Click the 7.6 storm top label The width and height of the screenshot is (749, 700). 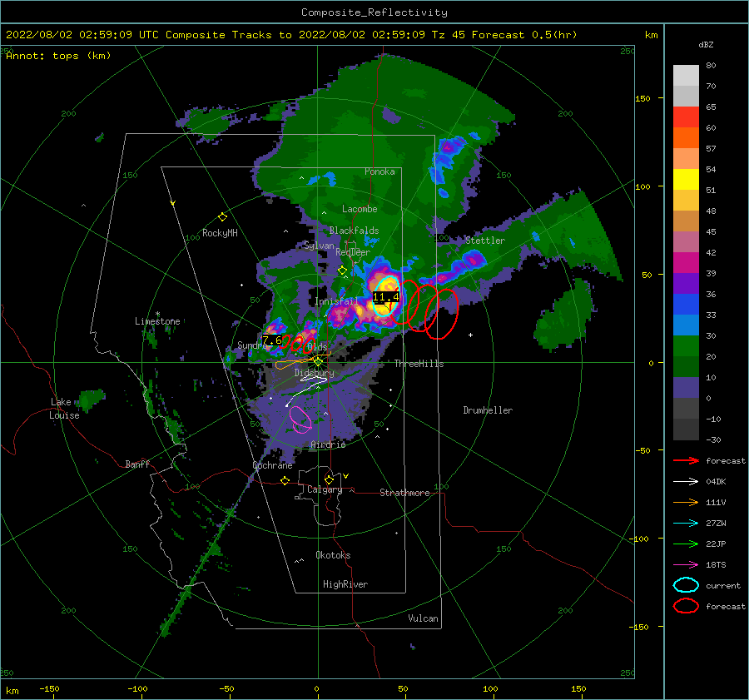272,340
